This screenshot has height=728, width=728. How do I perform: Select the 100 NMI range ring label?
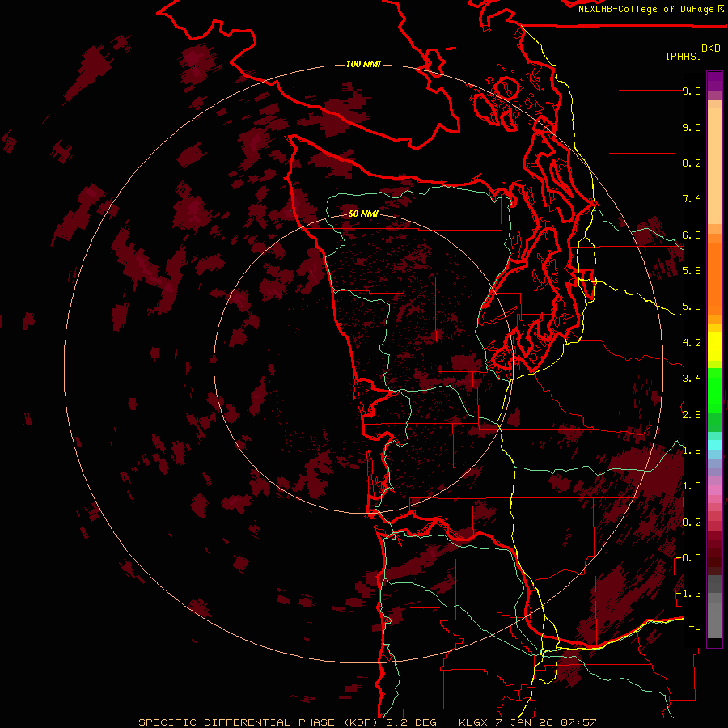[363, 64]
